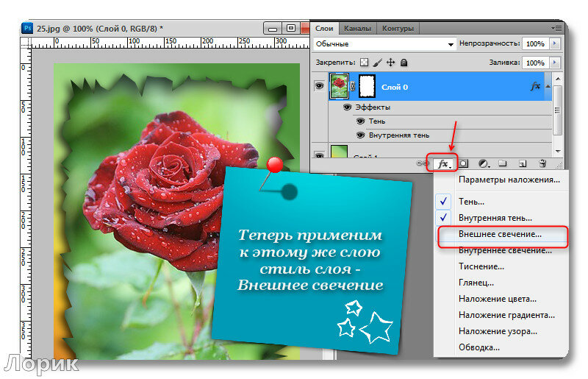Viewport: 588px width, 379px height.
Task: Collapse effects arrow on Слой 0
Action: (546, 86)
